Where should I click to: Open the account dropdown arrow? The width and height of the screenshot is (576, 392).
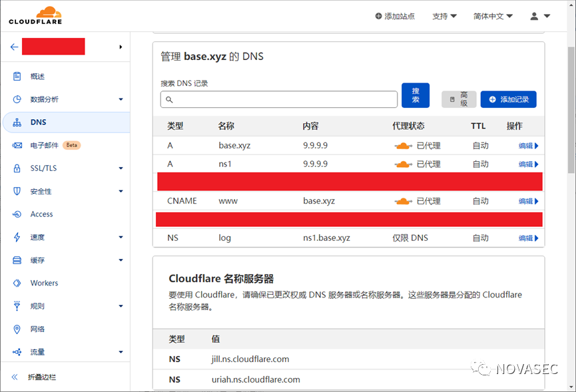[547, 16]
